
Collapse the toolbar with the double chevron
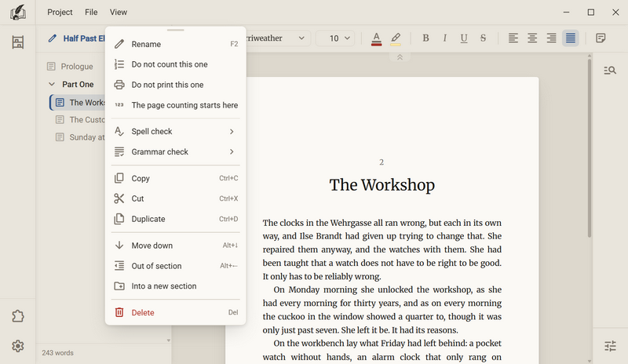coord(400,57)
